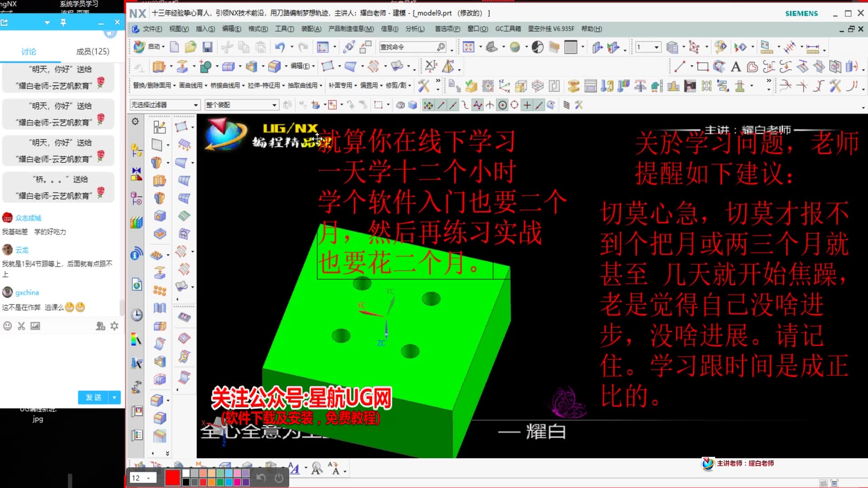This screenshot has height=488, width=868.
Task: Click the resource bar settings gear
Action: 135,122
